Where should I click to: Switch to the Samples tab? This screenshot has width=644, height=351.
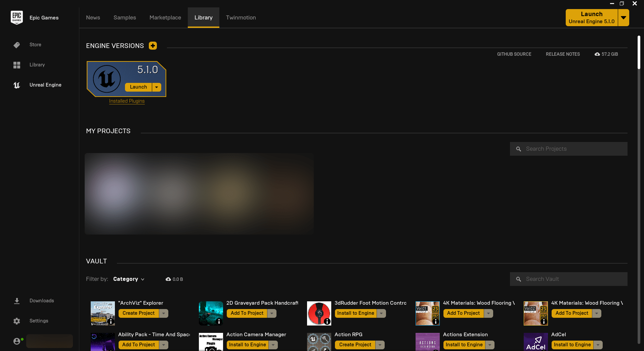[x=125, y=18]
